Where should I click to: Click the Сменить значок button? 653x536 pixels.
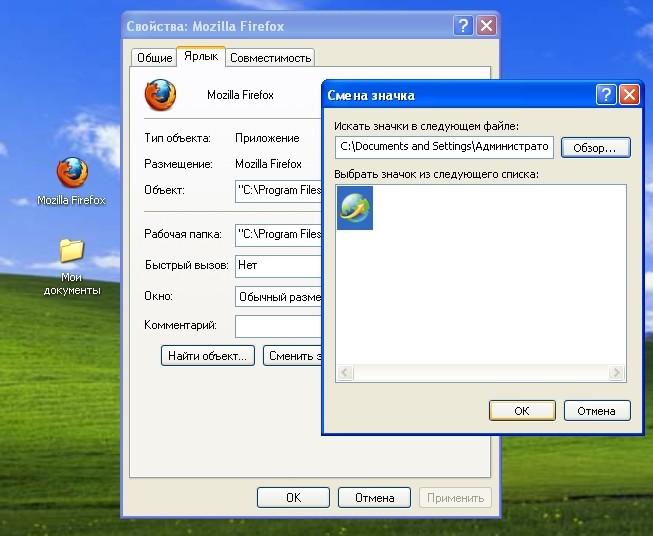[293, 356]
